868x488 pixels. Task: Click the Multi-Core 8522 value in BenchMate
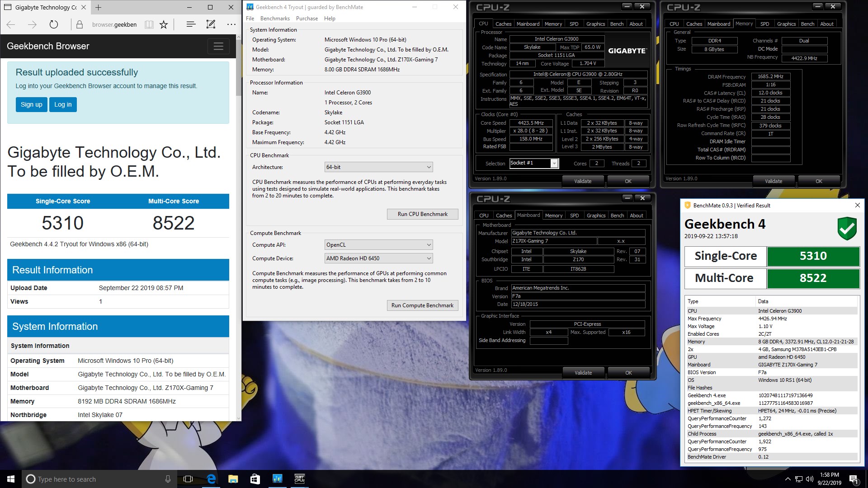(x=813, y=278)
